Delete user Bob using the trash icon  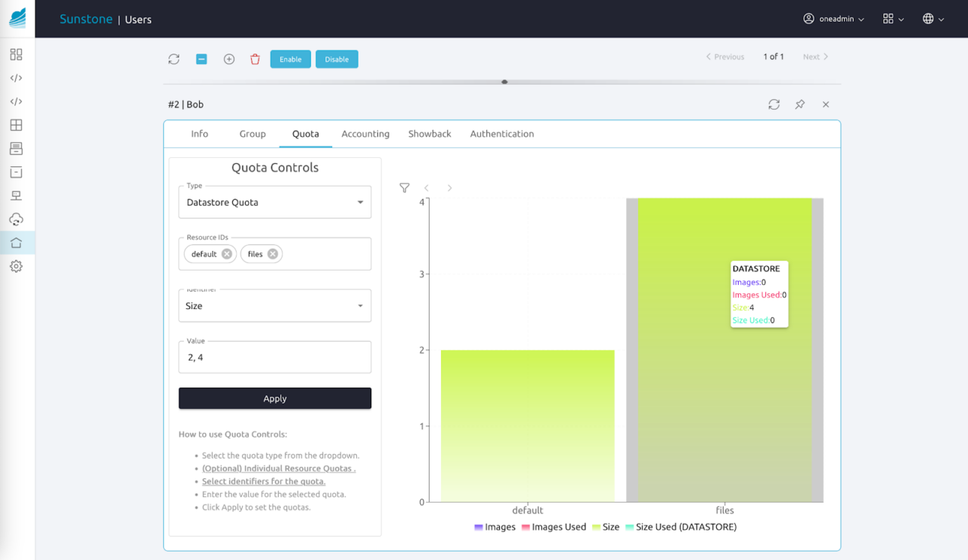256,59
